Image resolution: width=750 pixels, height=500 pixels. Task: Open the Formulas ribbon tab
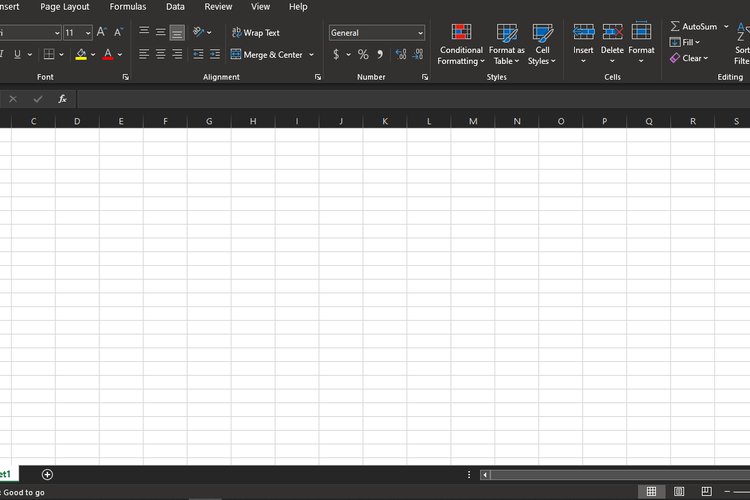click(128, 7)
